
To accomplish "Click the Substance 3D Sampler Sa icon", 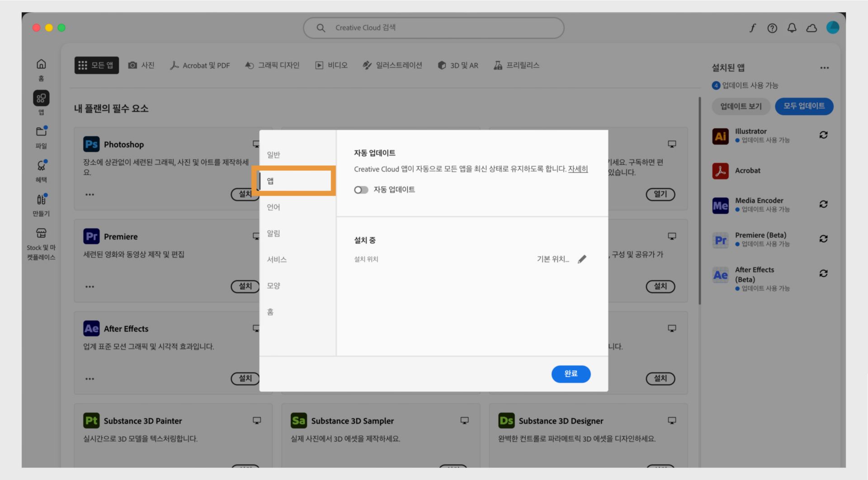I will click(x=299, y=421).
